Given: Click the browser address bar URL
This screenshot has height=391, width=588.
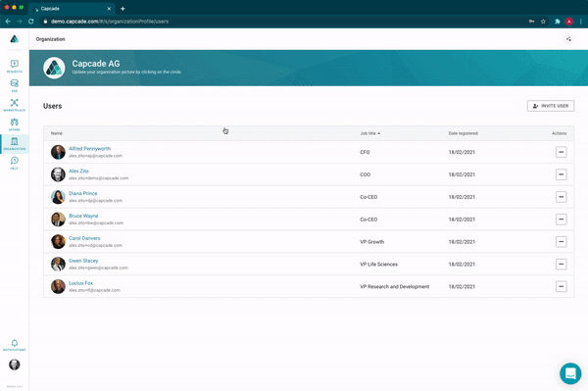Looking at the screenshot, I should 110,22.
